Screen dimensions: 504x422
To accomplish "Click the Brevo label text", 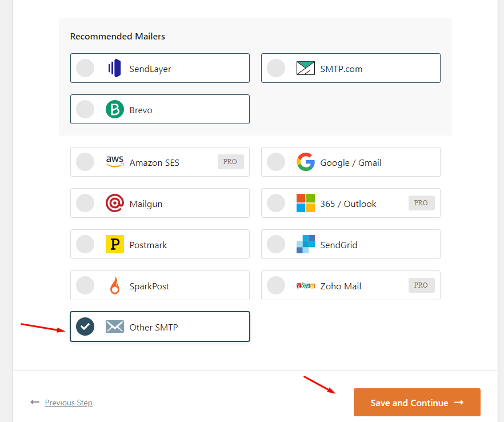I will pos(141,110).
